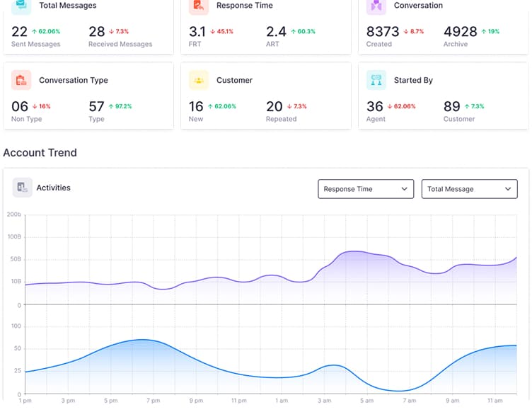This screenshot has width=532, height=412.
Task: Click the Started By hierarchy icon
Action: (x=376, y=81)
